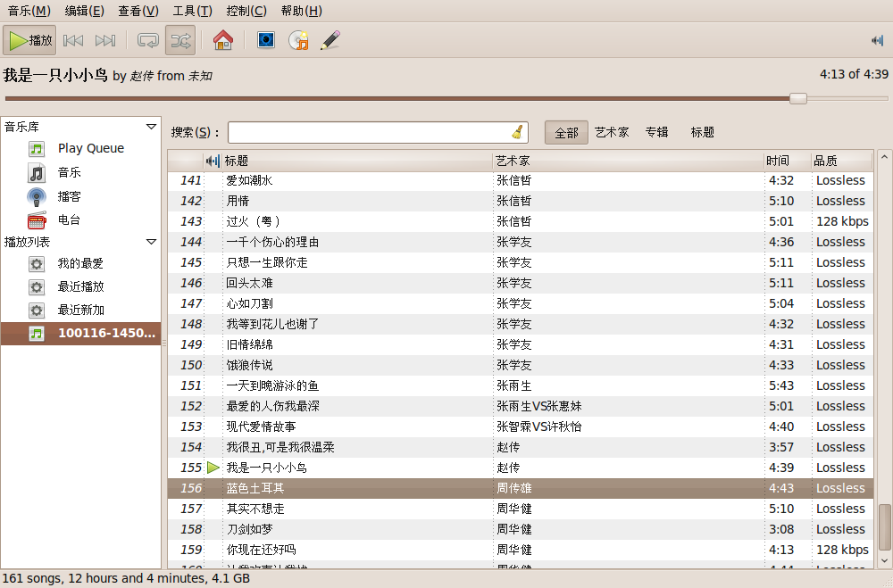Screen dimensions: 893x588
Task: Open the 最近播放 playlist
Action: tap(81, 287)
